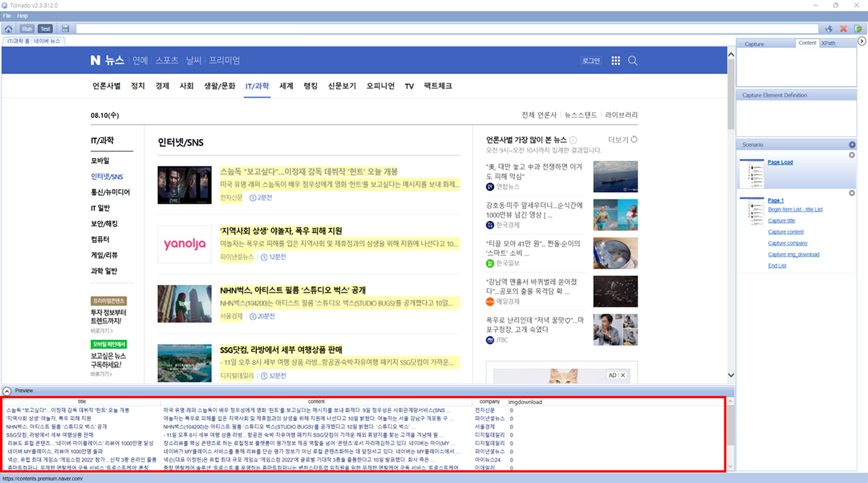868x483 pixels.
Task: Click the Page Load scenario thumbnail
Action: click(x=751, y=174)
